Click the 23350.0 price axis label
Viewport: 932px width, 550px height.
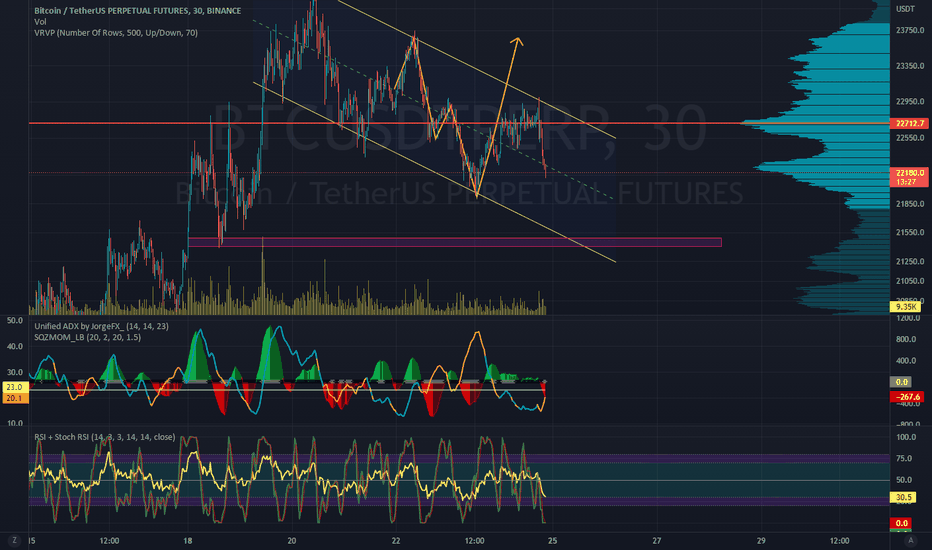pyautogui.click(x=910, y=65)
